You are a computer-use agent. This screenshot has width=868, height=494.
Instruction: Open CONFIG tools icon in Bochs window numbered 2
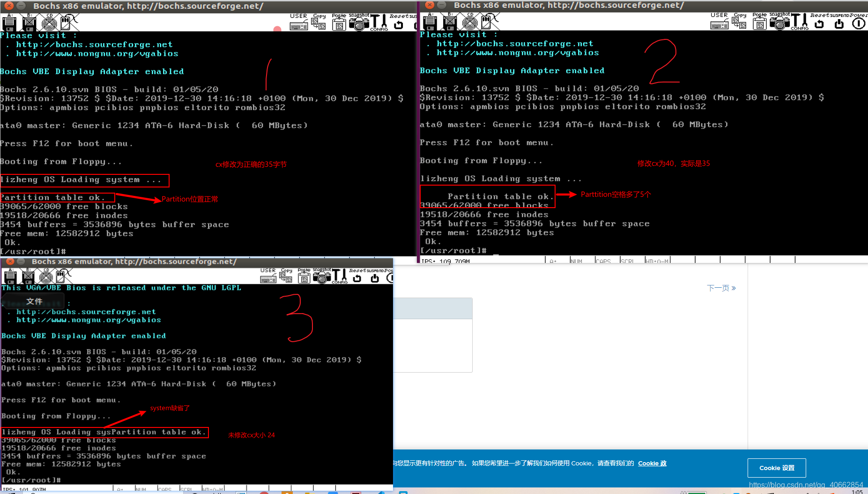(x=799, y=22)
